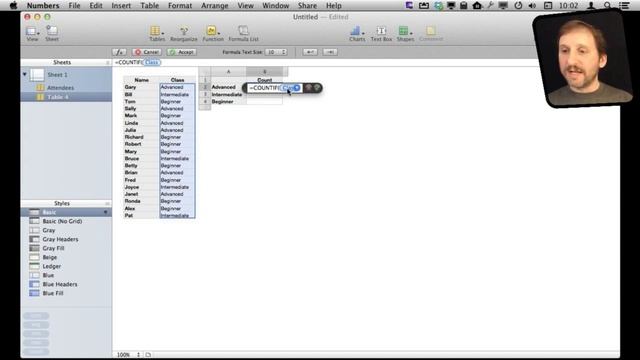Image resolution: width=640 pixels, height=360 pixels.
Task: Apply the Beige table style
Action: pos(49,257)
